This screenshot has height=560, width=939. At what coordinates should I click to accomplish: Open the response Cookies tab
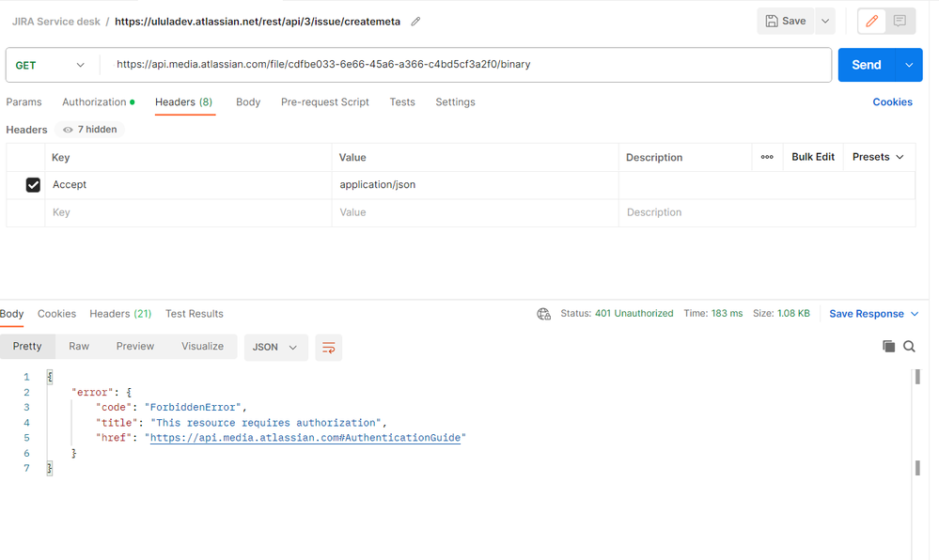tap(57, 314)
